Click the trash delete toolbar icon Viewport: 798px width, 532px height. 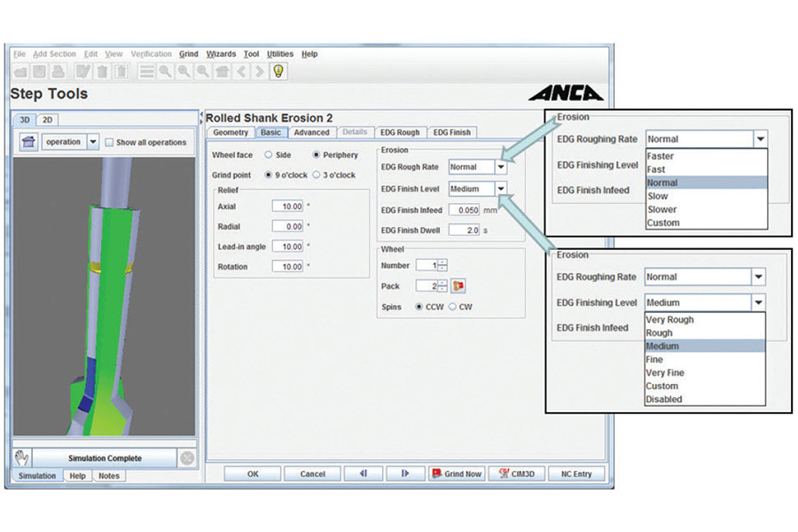coord(103,72)
